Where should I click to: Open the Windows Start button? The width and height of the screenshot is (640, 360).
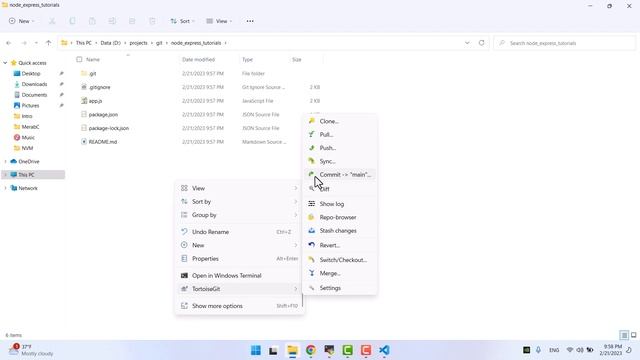click(256, 350)
